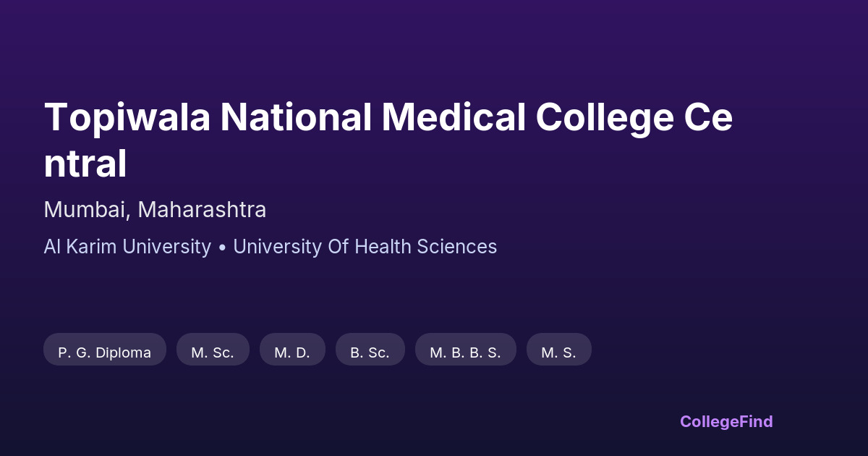Click the word Sciences in the affiliation line
The image size is (868, 456).
click(x=456, y=247)
